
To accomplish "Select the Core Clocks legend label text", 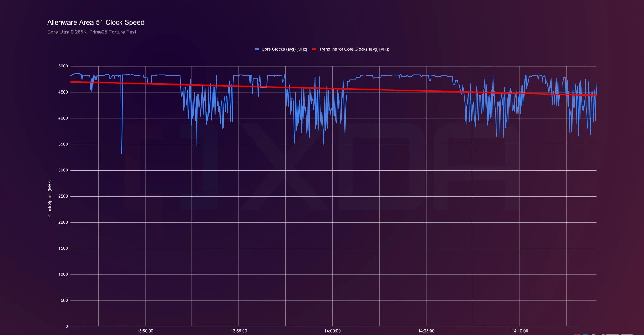I will click(284, 49).
